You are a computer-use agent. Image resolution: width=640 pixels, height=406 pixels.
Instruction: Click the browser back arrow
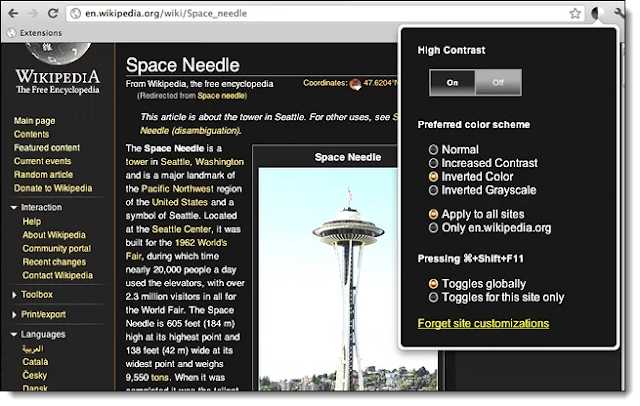point(13,13)
